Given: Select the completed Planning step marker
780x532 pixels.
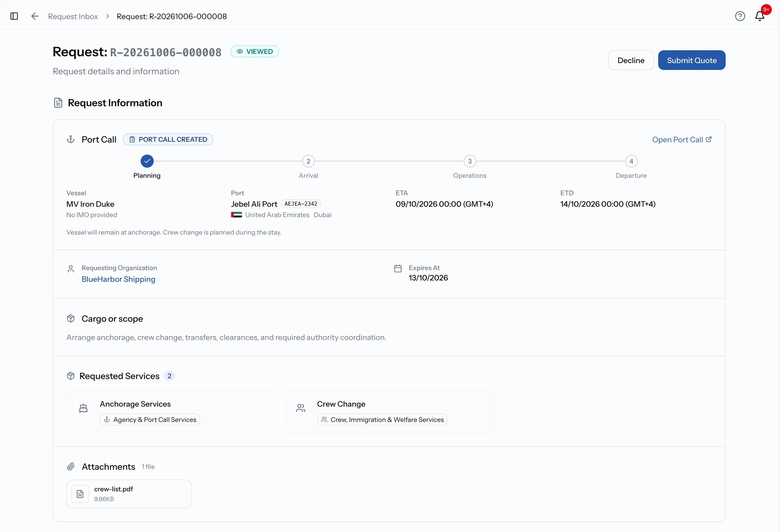Looking at the screenshot, I should [x=147, y=161].
